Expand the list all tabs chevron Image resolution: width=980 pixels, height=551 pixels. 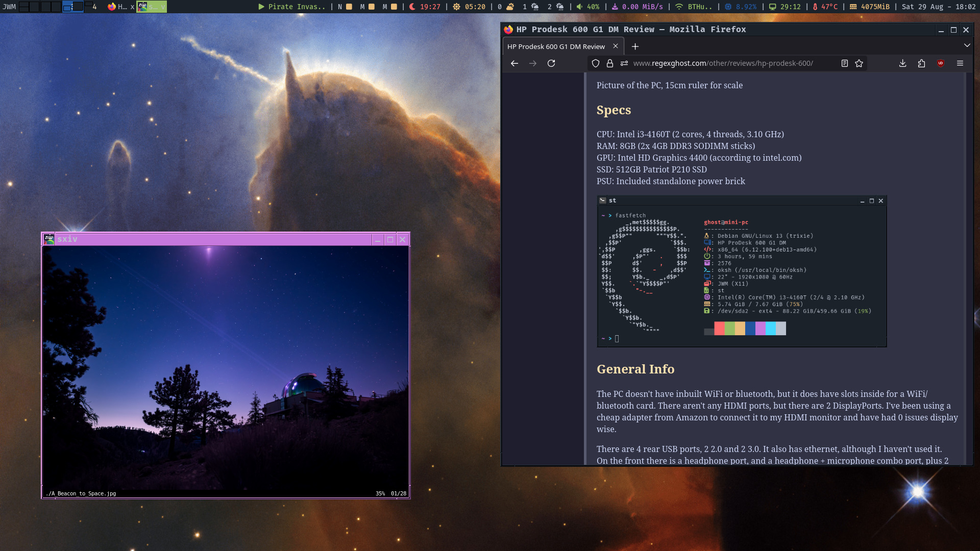[967, 45]
